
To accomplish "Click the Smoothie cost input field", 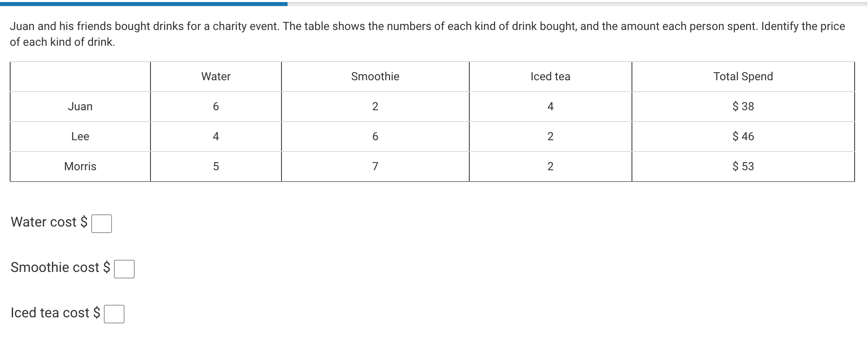I will coord(125,268).
